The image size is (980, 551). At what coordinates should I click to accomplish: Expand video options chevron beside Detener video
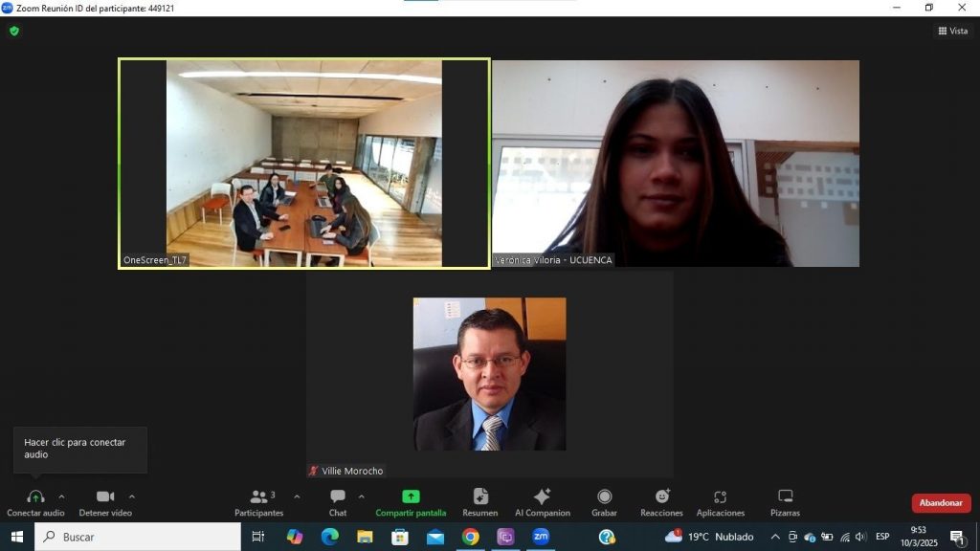pyautogui.click(x=132, y=496)
